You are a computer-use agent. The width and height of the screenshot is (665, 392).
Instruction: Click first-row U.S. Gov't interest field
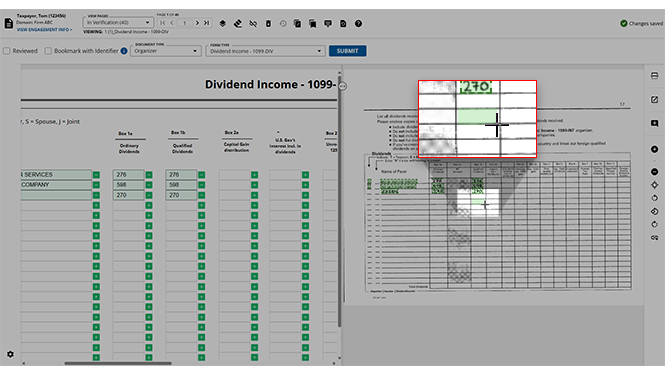click(285, 174)
